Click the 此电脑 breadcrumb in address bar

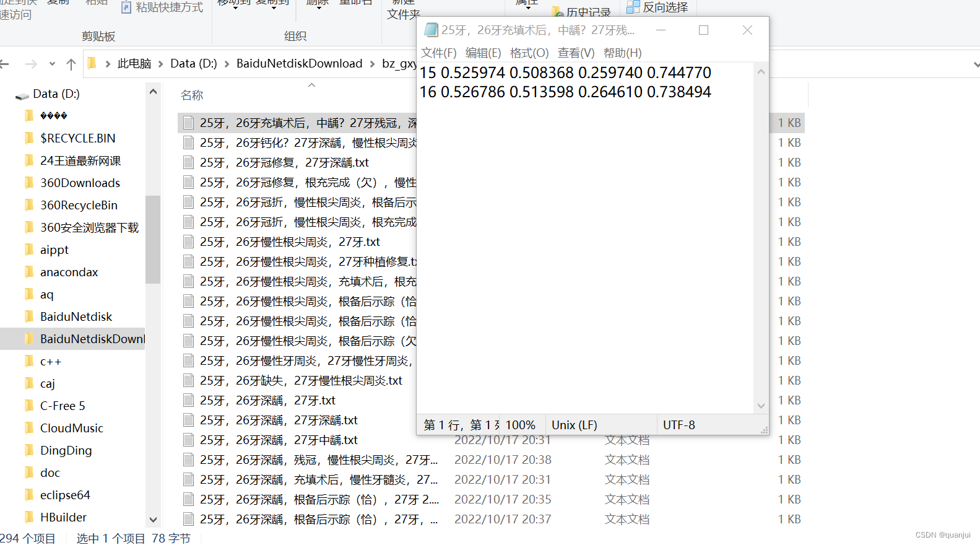click(134, 64)
